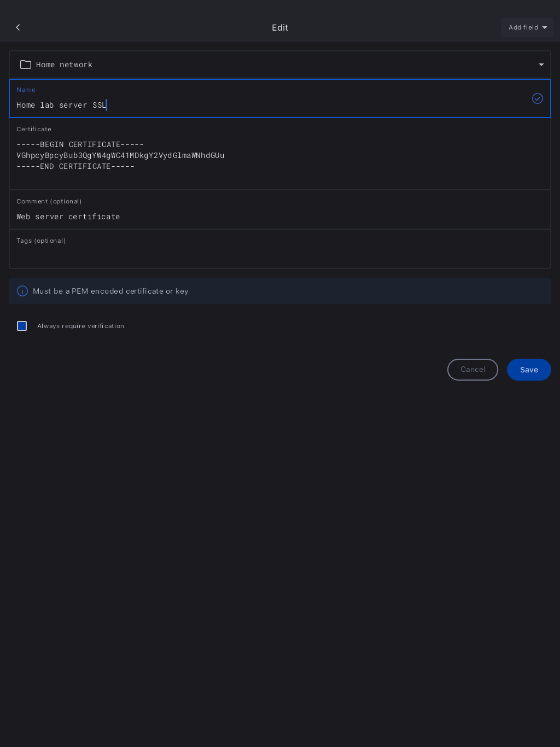560x747 pixels.
Task: Focus the Comment field with Web server certificate
Action: click(68, 217)
